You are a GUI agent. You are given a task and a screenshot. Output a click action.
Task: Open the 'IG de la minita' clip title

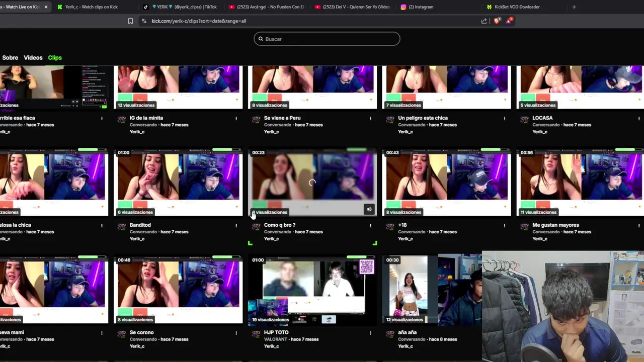click(x=146, y=118)
